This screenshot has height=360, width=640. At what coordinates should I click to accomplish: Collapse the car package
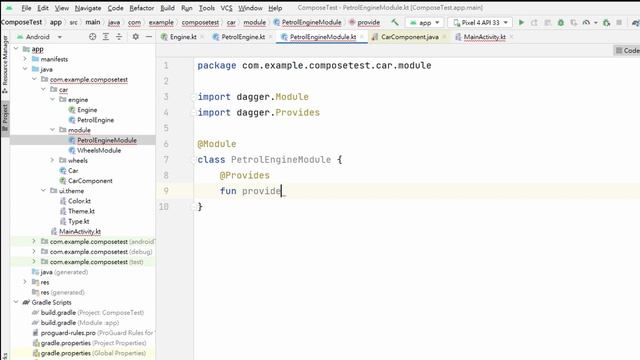[43, 89]
